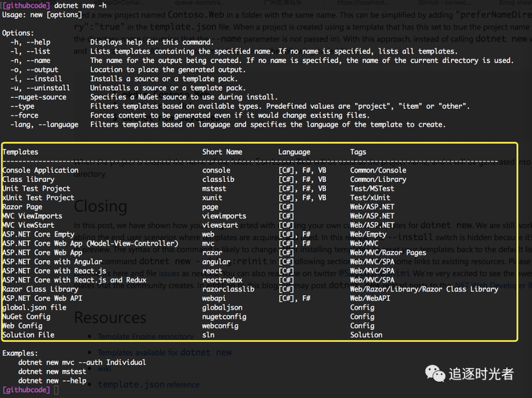Click the 'classlib' short name
Screen dimensions: 532x398
218,180
